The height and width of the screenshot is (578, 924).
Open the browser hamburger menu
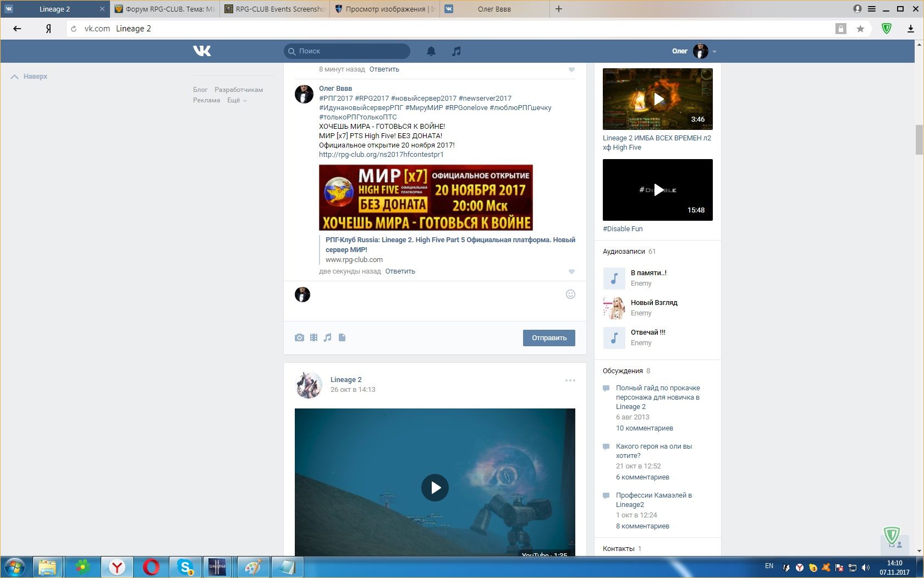coord(872,9)
